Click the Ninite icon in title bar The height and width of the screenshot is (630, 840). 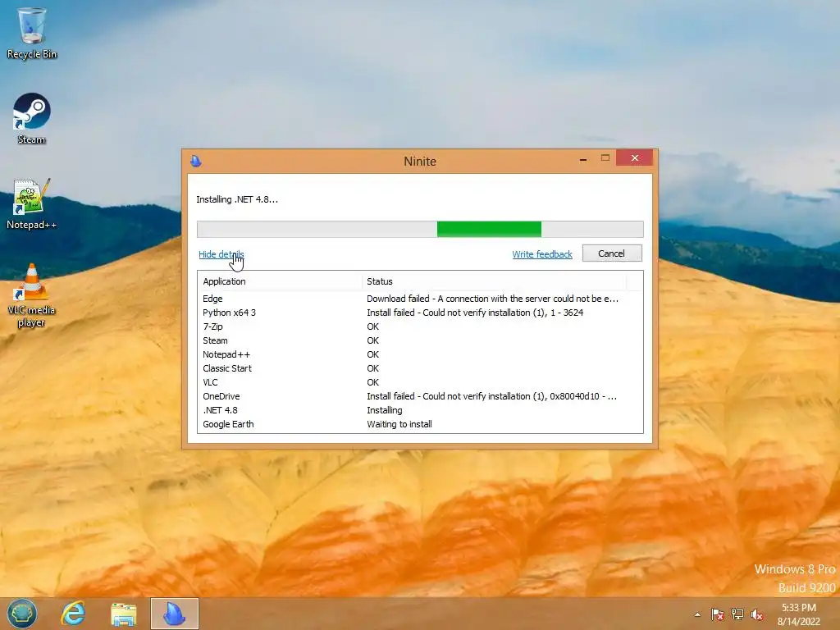pos(196,161)
